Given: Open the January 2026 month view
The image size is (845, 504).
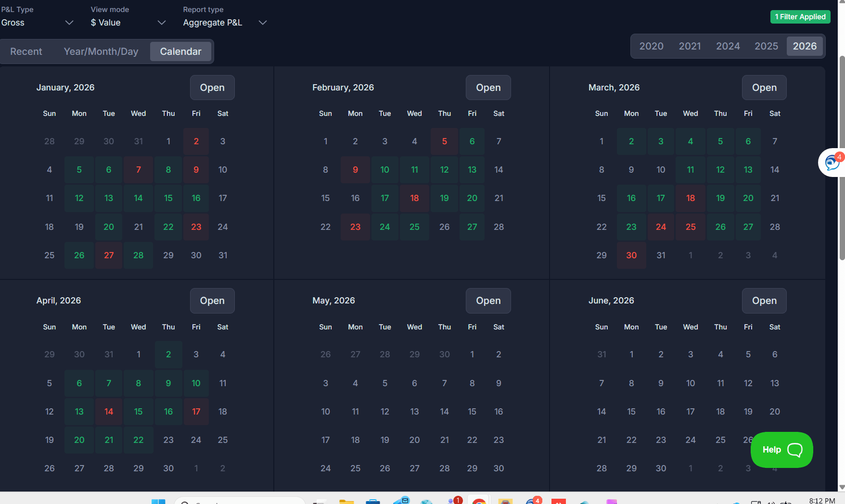Looking at the screenshot, I should 212,88.
